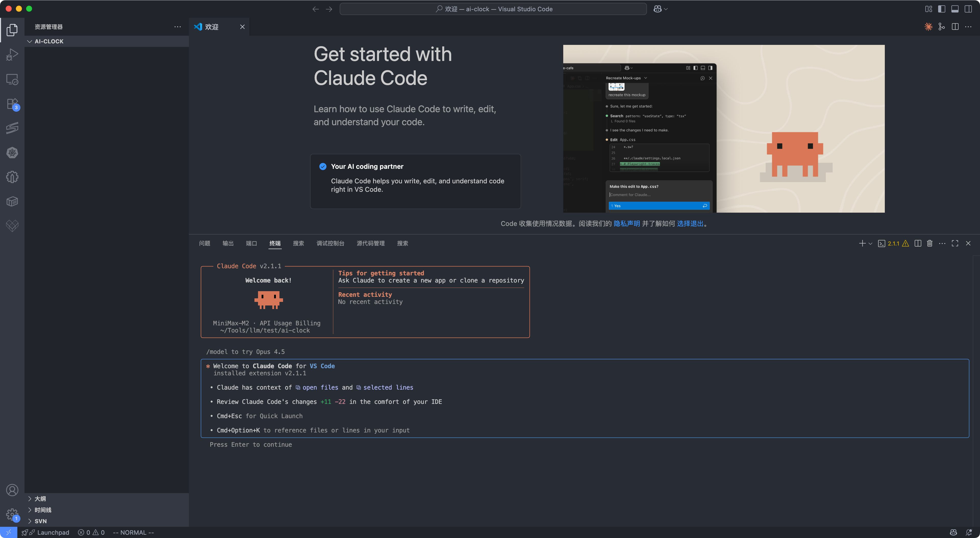Click the Claude Code orange spark icon
Image resolution: width=980 pixels, height=538 pixels.
928,27
